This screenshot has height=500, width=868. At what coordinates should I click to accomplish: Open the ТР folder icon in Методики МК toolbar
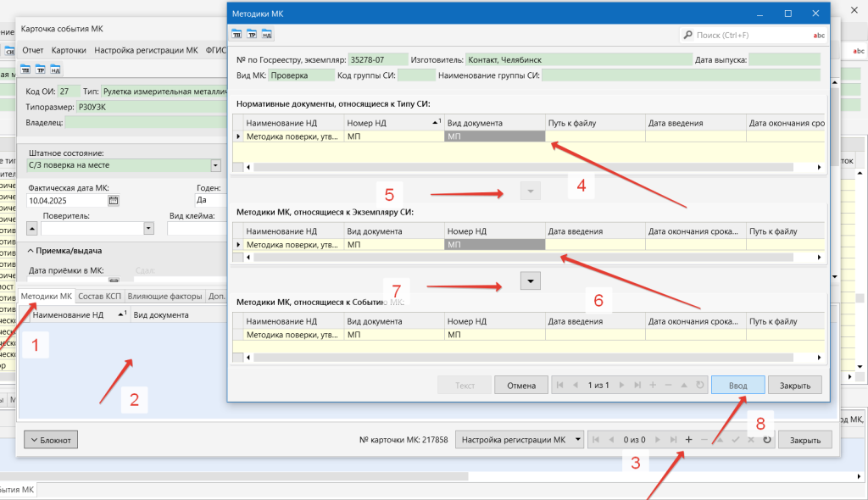[252, 35]
